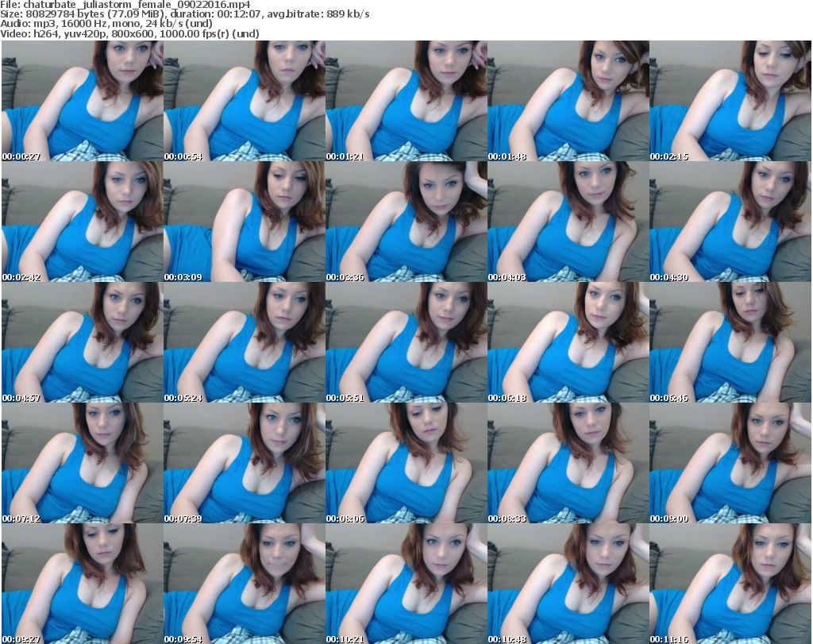The height and width of the screenshot is (644, 813).
Task: Click the frame marked 00:09:27
Action: click(83, 584)
